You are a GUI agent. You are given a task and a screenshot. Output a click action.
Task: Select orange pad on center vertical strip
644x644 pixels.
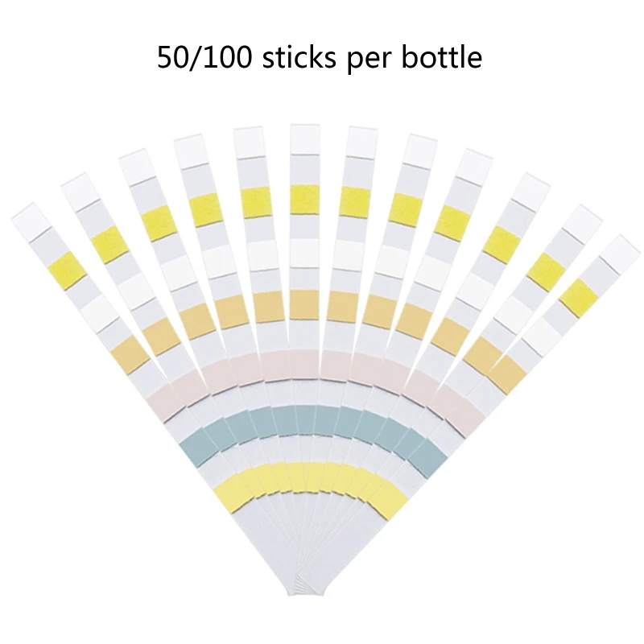point(304,305)
